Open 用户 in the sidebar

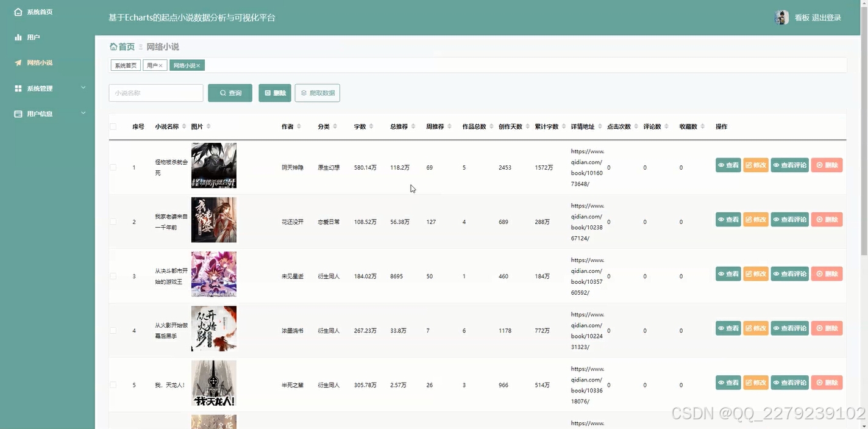27,37
